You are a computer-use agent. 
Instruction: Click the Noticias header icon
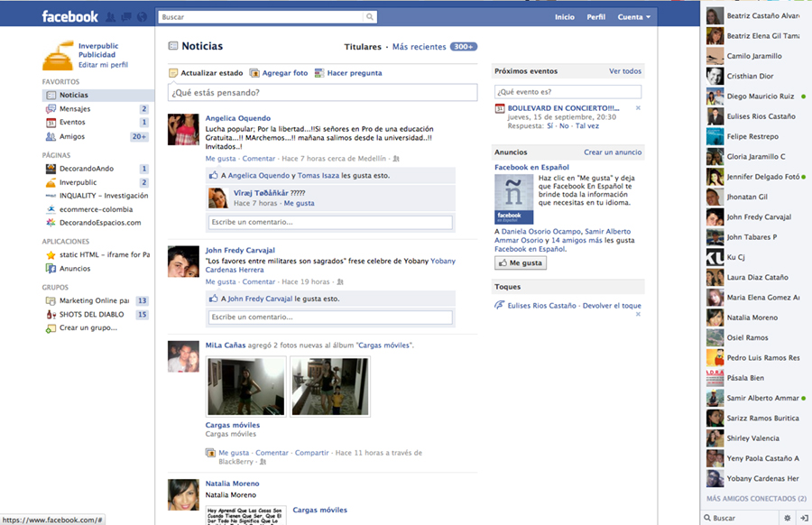[173, 46]
